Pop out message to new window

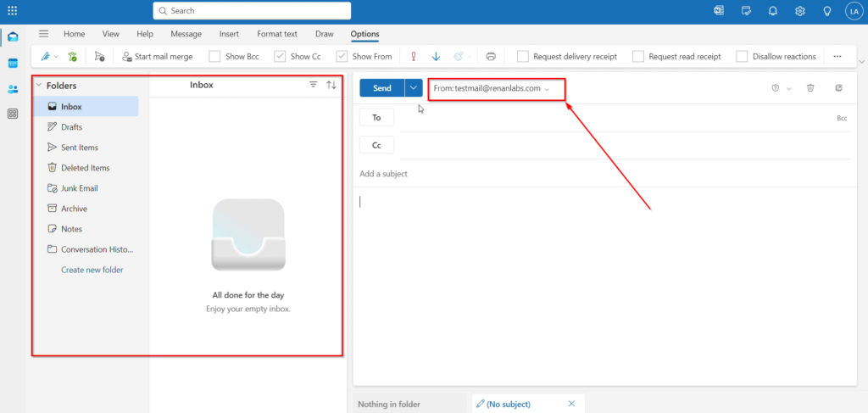pyautogui.click(x=838, y=88)
